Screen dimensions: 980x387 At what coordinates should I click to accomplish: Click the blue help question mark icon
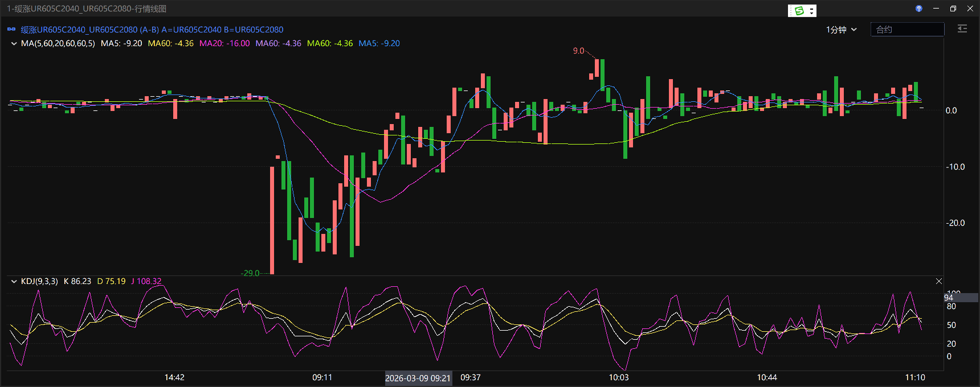click(x=918, y=9)
